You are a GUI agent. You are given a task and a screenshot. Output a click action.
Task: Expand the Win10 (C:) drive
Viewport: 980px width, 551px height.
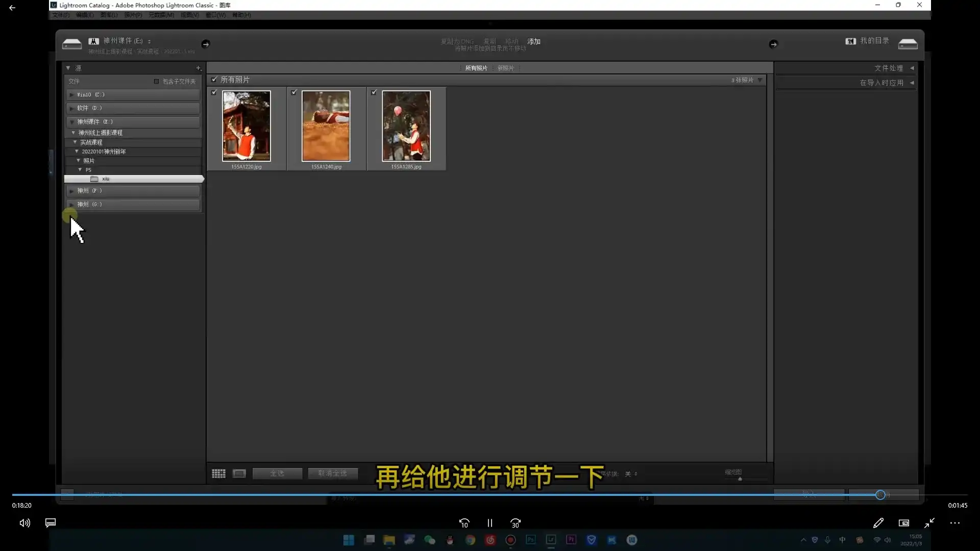point(71,95)
